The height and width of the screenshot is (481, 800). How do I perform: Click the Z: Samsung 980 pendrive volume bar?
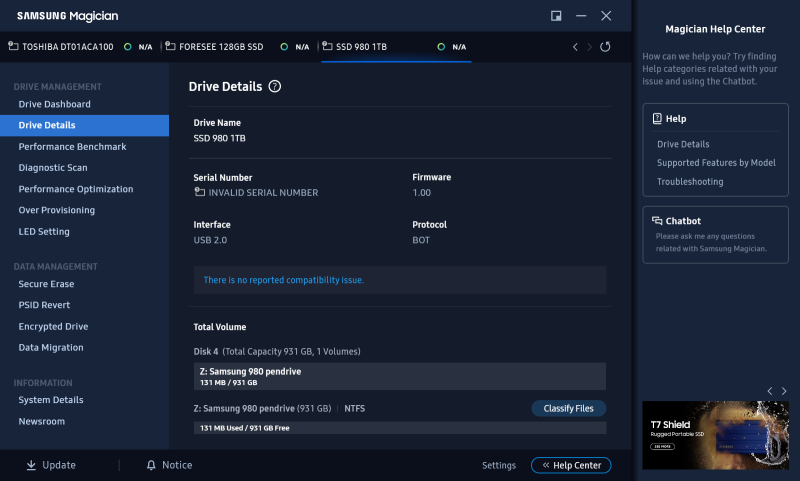point(399,376)
